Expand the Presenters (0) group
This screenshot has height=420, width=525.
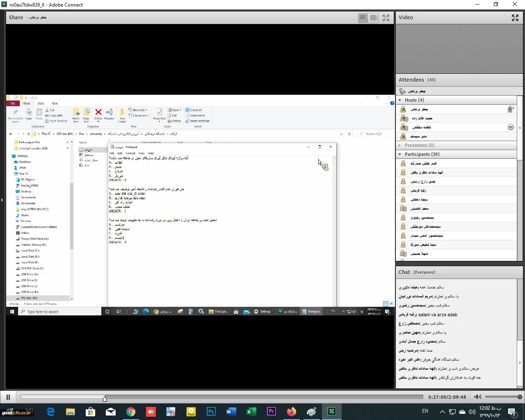pos(400,145)
